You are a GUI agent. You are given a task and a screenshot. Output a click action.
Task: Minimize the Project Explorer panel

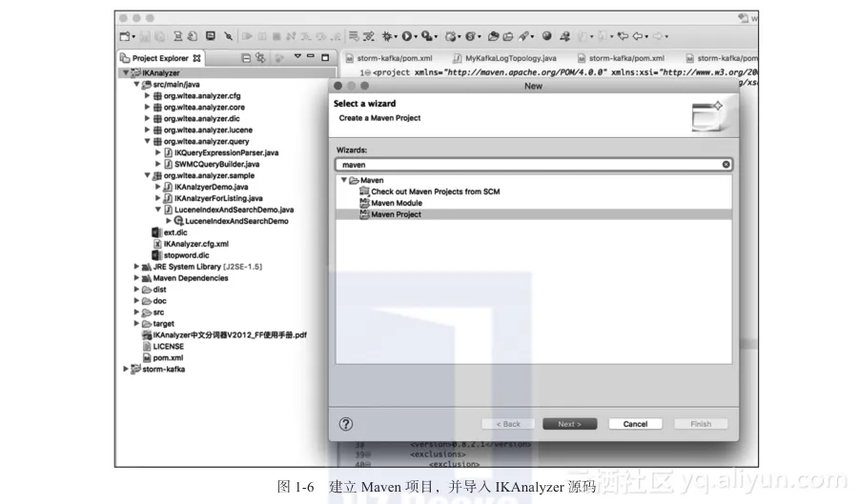click(x=311, y=56)
